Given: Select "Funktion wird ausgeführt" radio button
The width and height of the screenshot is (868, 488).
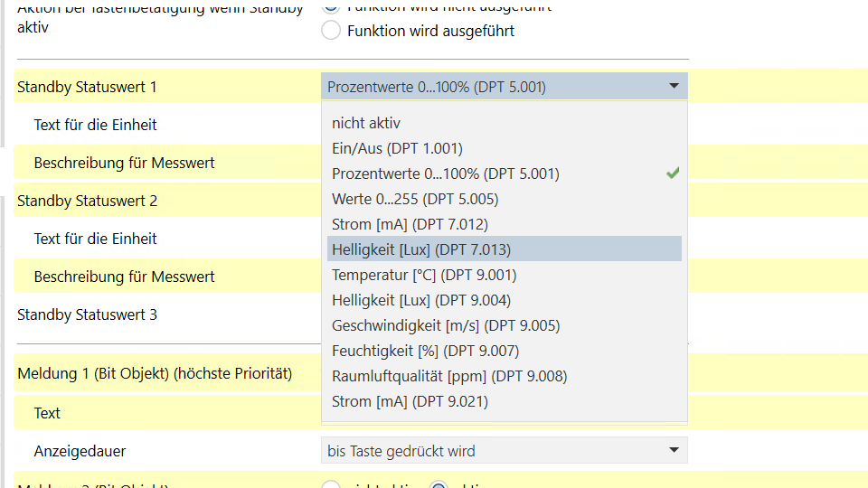Looking at the screenshot, I should click(332, 31).
